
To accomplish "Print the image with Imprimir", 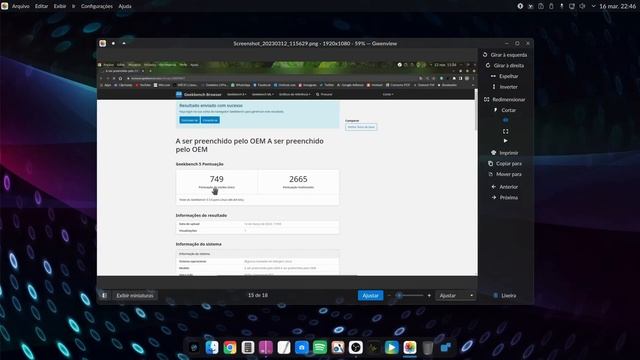I will pos(505,153).
